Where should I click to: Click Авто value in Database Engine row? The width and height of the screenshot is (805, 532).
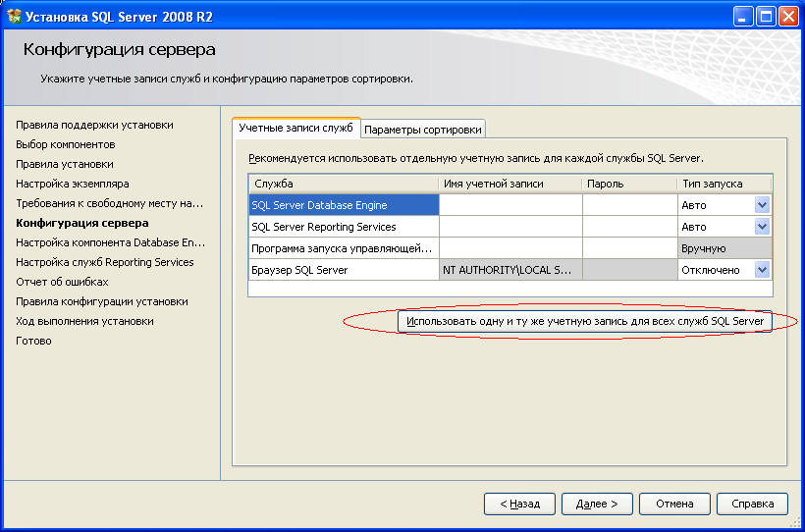(x=694, y=205)
